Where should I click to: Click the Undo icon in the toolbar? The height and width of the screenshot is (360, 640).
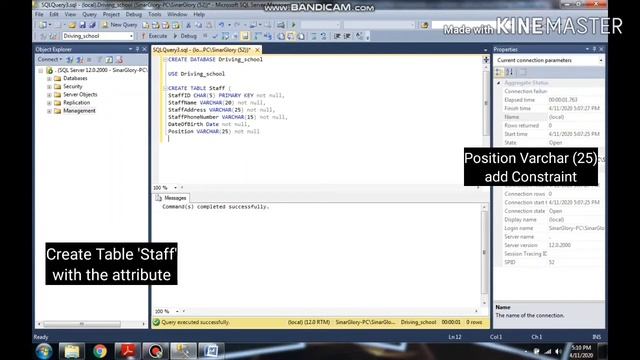point(221,25)
